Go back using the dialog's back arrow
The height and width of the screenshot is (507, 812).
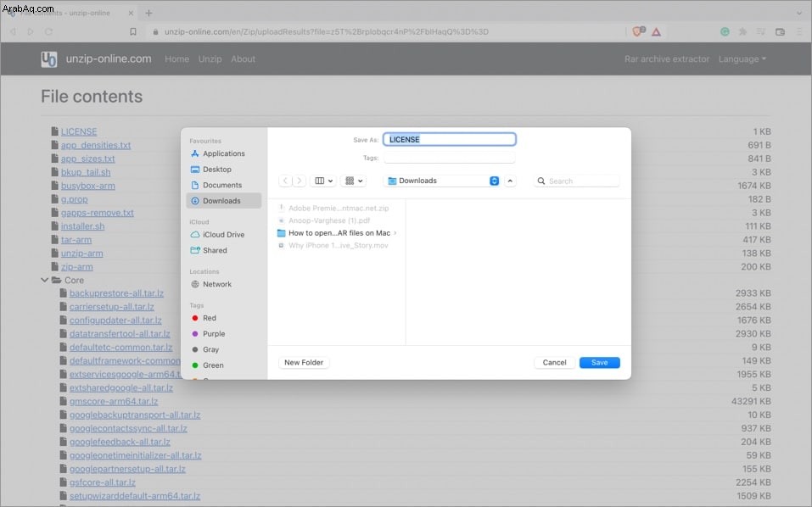click(285, 181)
